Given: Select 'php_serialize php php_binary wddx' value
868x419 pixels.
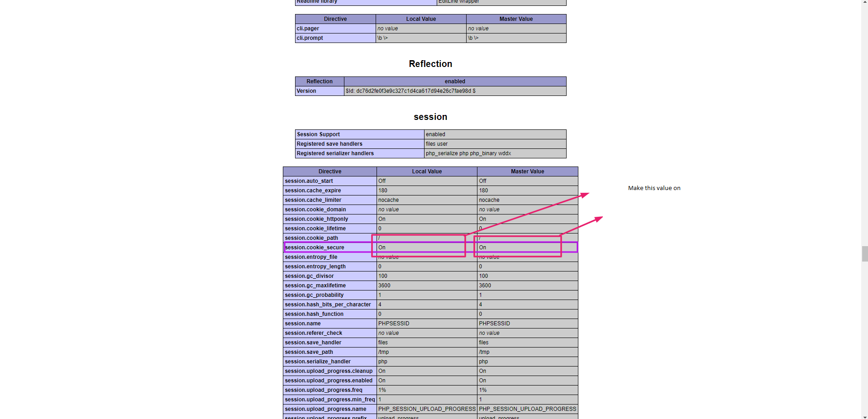Looking at the screenshot, I should pos(468,153).
